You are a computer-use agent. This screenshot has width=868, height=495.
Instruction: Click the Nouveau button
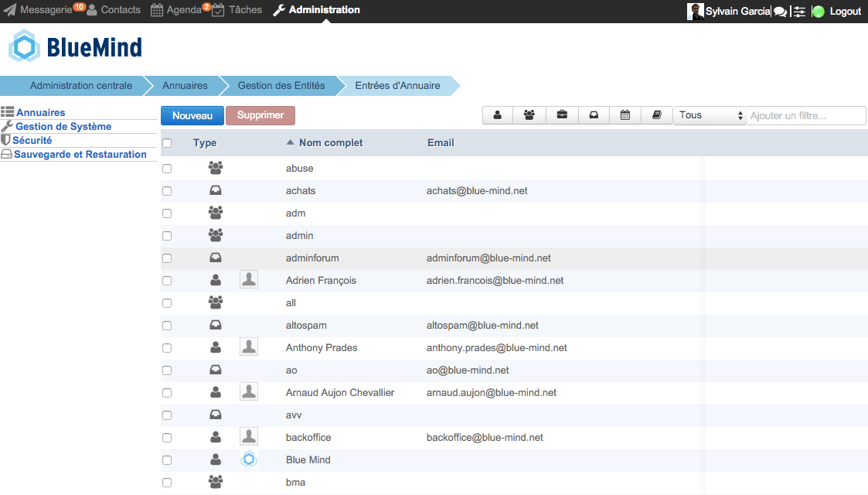coord(192,116)
